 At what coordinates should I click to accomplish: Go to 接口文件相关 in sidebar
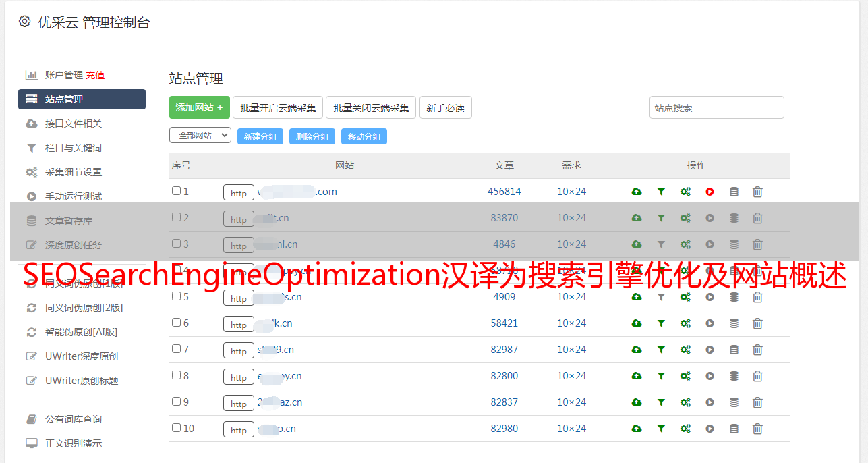[x=74, y=124]
